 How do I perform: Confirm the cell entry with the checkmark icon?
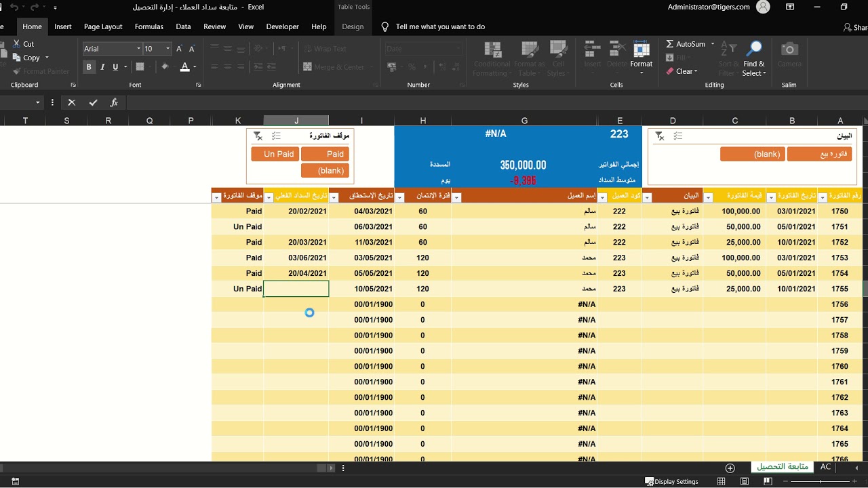pyautogui.click(x=93, y=102)
